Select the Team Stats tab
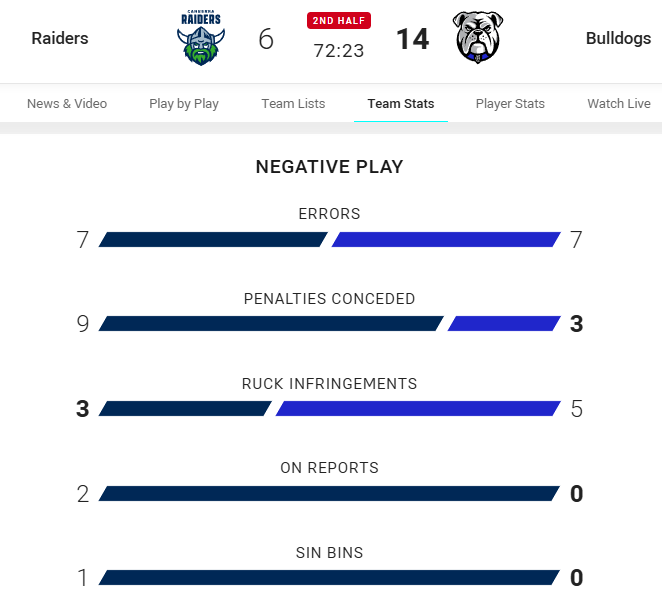The width and height of the screenshot is (662, 608). 401,103
